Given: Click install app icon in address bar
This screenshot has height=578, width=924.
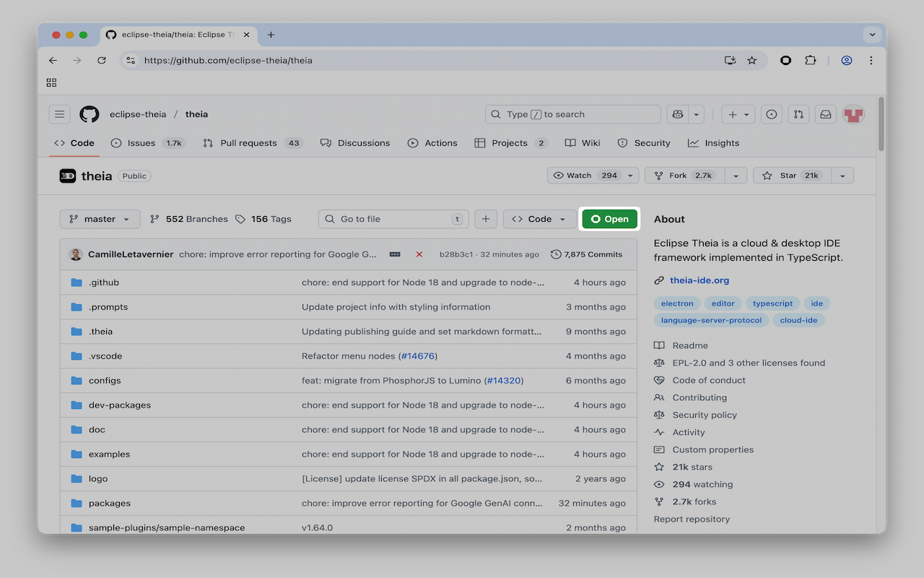Looking at the screenshot, I should pyautogui.click(x=731, y=61).
